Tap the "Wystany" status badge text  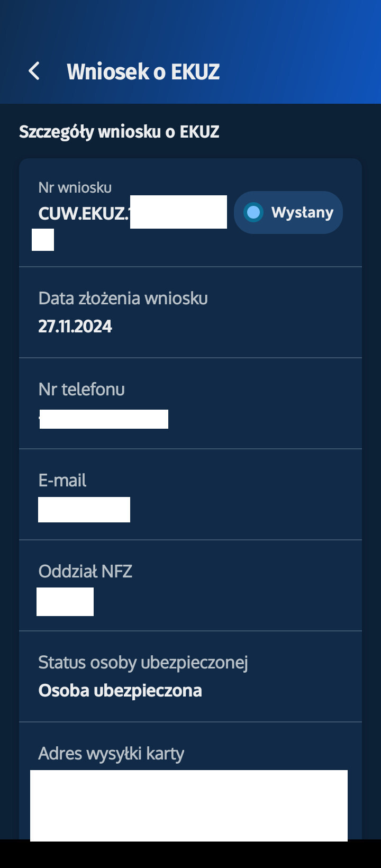302,212
